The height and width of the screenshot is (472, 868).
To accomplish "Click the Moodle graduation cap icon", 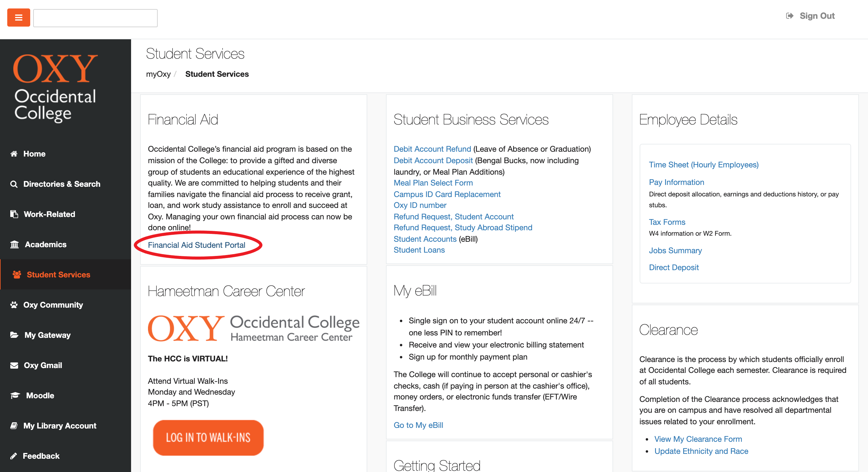I will pyautogui.click(x=15, y=396).
